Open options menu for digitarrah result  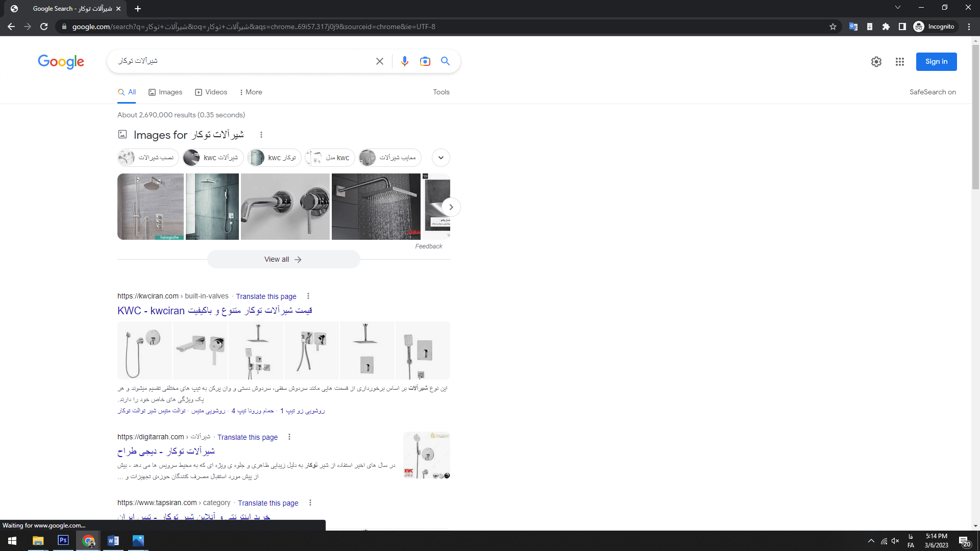[289, 437]
